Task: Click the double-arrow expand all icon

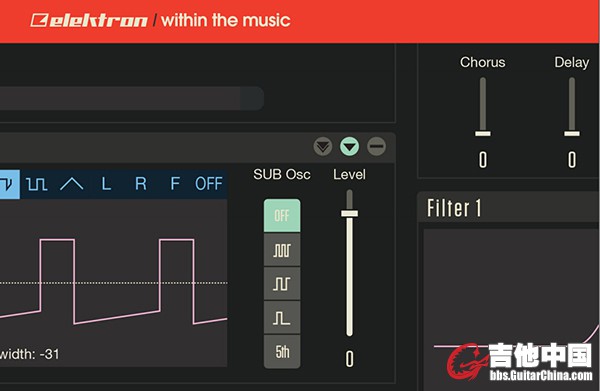Action: tap(323, 146)
